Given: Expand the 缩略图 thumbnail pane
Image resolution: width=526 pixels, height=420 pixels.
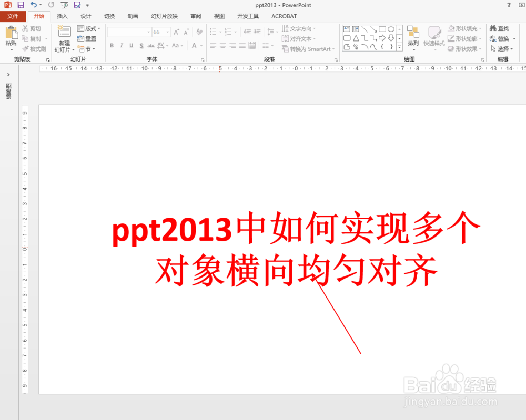Looking at the screenshot, I should tap(8, 75).
